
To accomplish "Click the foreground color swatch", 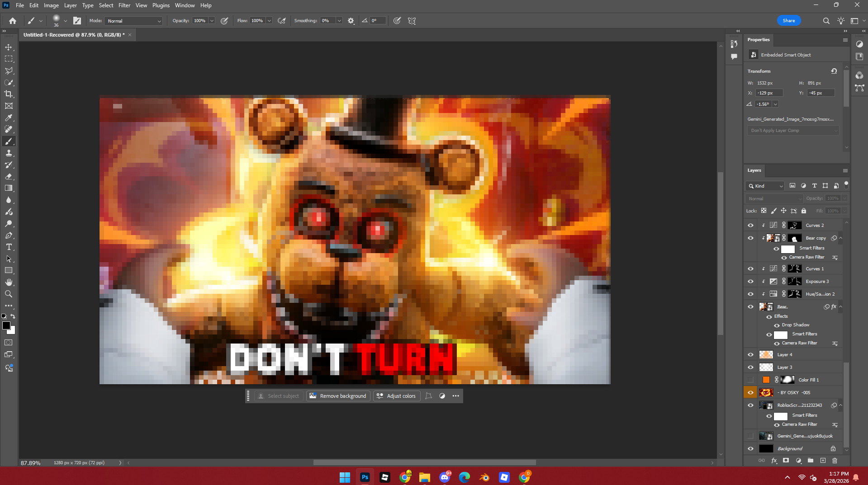I will point(6,326).
